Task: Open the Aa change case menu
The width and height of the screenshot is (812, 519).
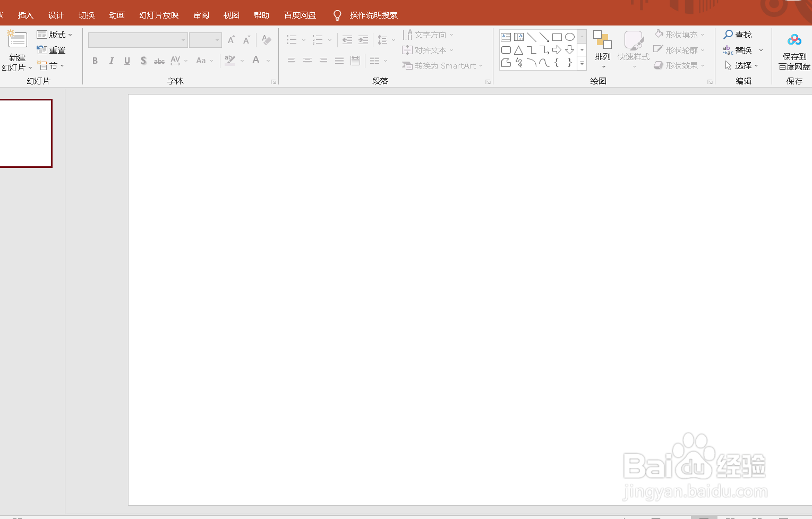Action: pyautogui.click(x=204, y=61)
